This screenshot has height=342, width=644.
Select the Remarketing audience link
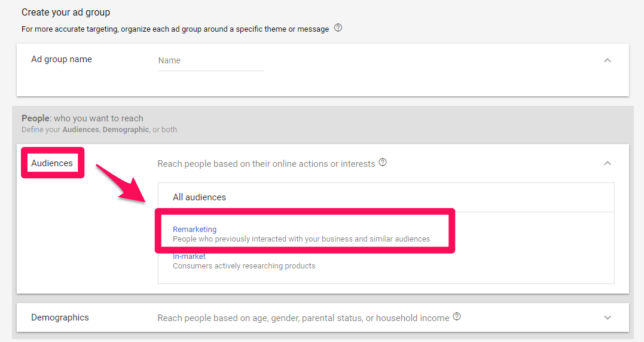[x=194, y=229]
